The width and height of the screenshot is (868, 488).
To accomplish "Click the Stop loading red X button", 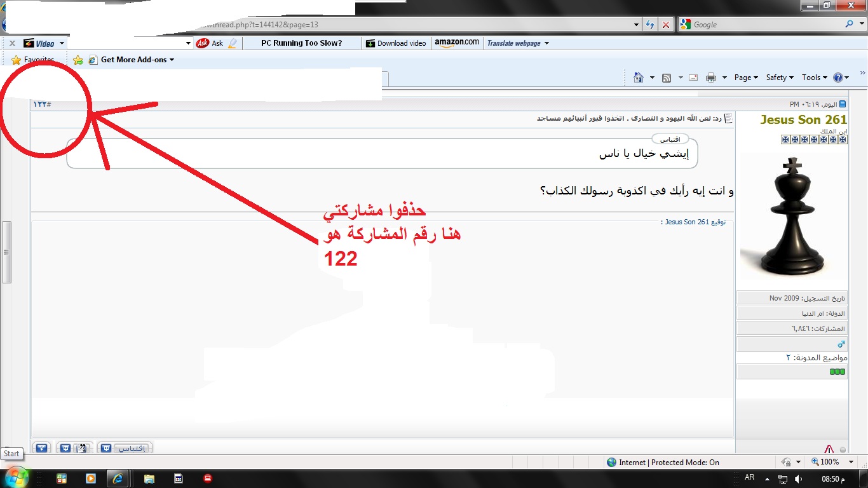I will [x=665, y=25].
